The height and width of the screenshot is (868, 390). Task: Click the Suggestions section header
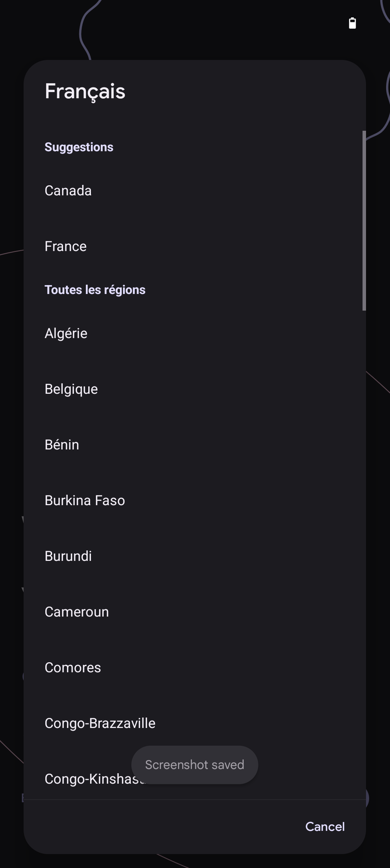pos(79,147)
